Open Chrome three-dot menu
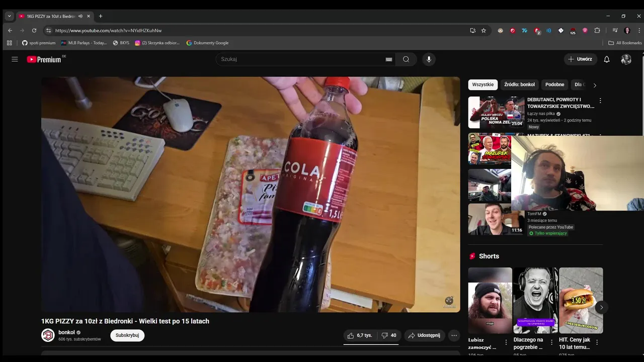The image size is (644, 362). [639, 30]
